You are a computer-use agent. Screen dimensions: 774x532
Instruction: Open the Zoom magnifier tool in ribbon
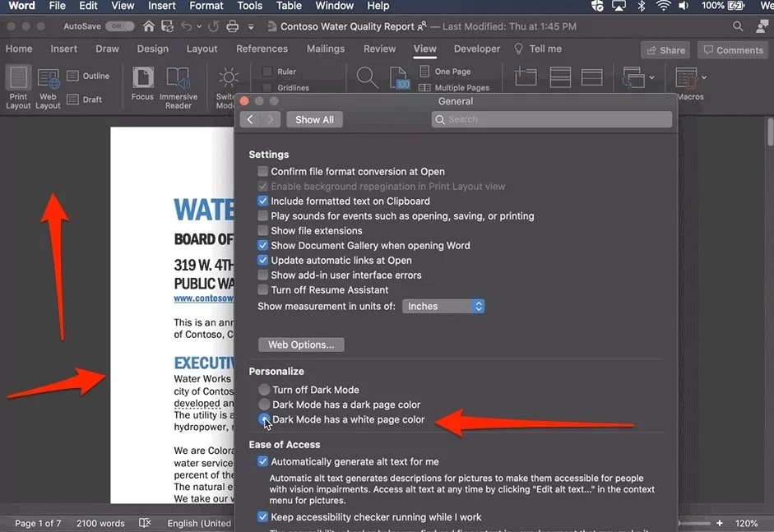367,77
